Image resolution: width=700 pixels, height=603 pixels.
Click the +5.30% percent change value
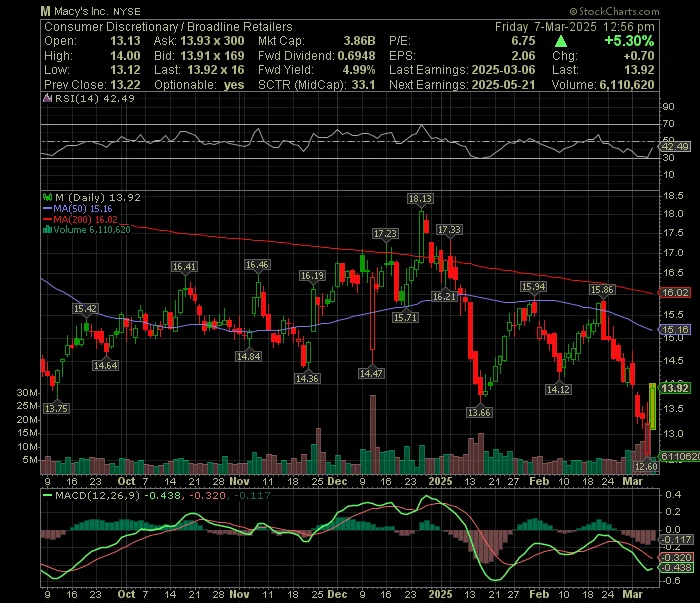pyautogui.click(x=629, y=41)
